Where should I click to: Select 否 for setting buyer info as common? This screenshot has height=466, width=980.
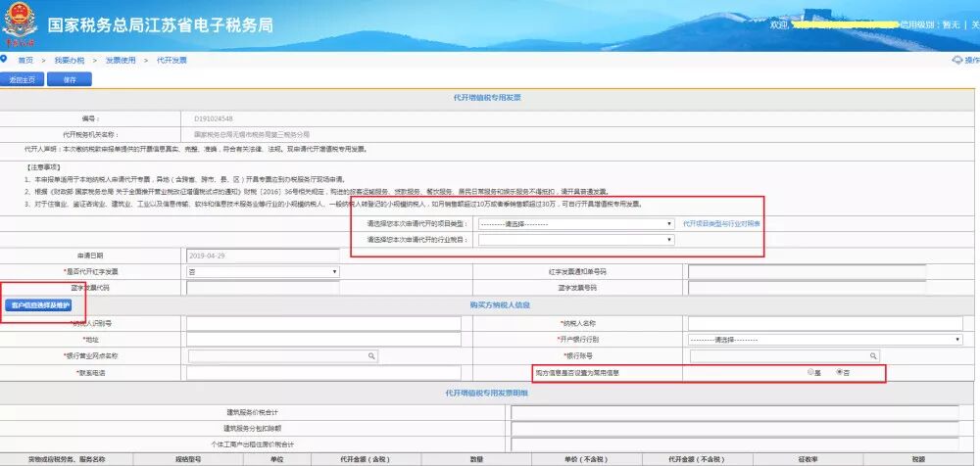840,372
